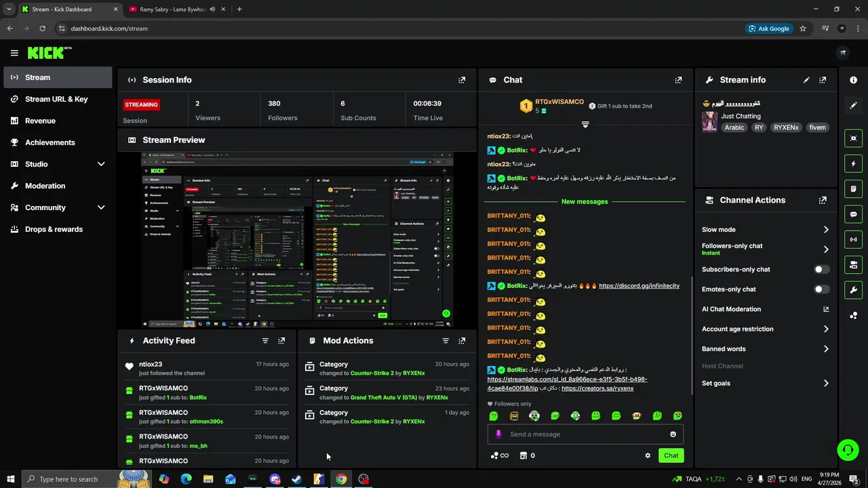Click the purple microphone icon in chat input

(498, 434)
